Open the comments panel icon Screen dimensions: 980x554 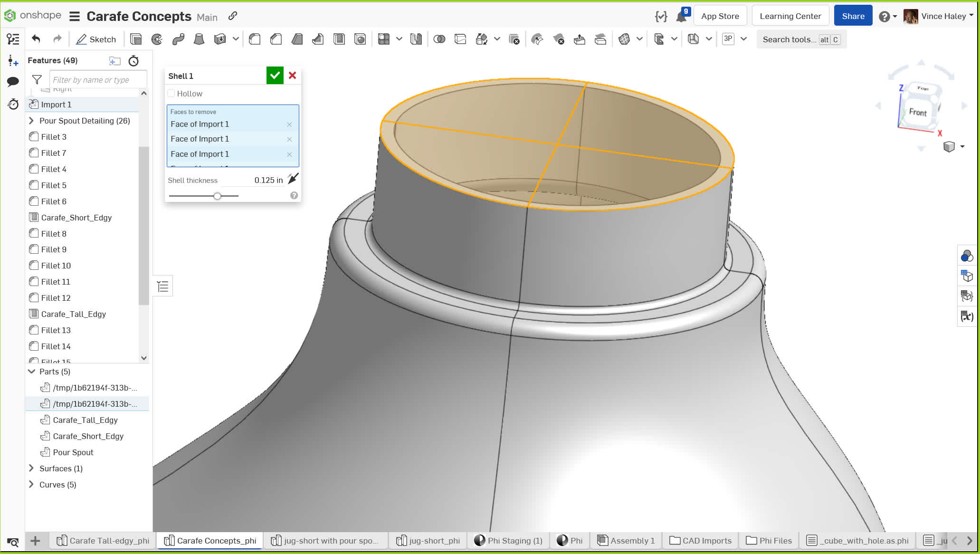tap(13, 82)
